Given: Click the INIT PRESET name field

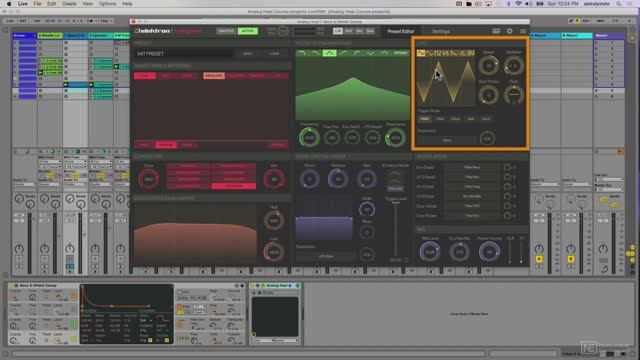Looking at the screenshot, I should [x=184, y=54].
